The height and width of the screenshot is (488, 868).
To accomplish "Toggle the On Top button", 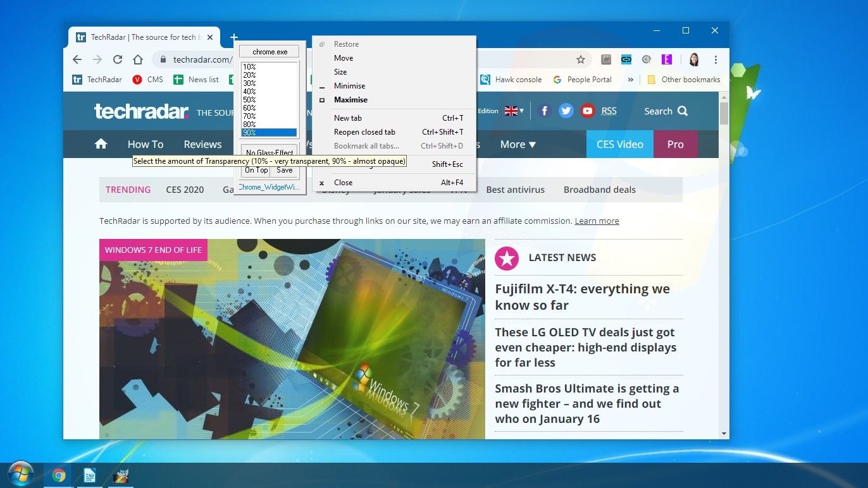I will 256,171.
